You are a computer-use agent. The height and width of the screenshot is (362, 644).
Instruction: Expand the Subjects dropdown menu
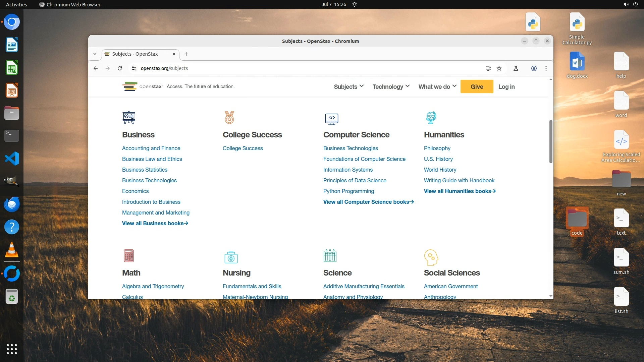348,86
